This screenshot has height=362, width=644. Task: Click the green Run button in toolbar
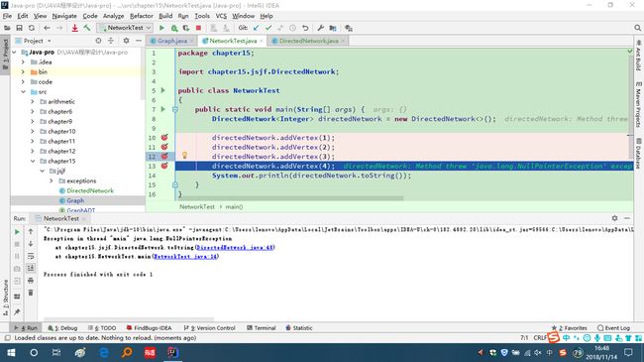click(161, 28)
